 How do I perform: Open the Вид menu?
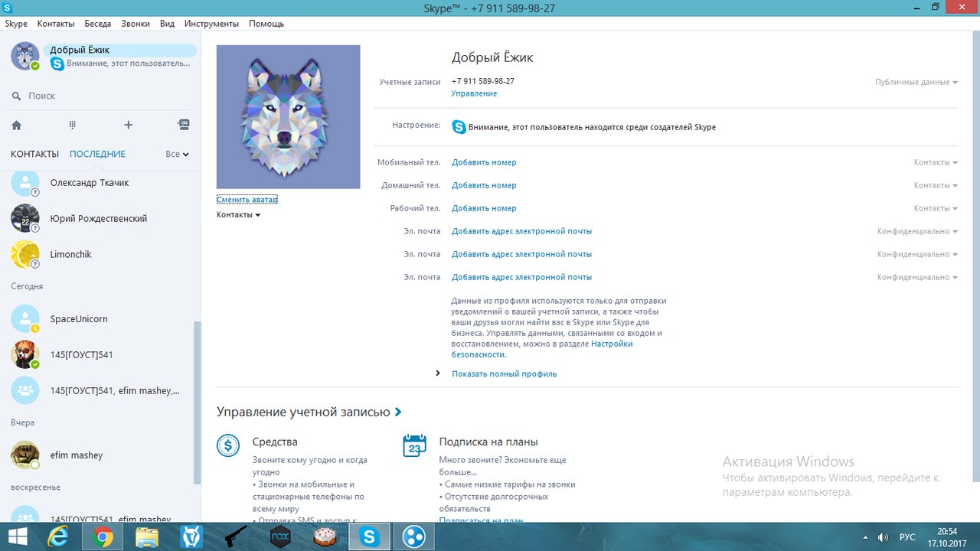[167, 24]
